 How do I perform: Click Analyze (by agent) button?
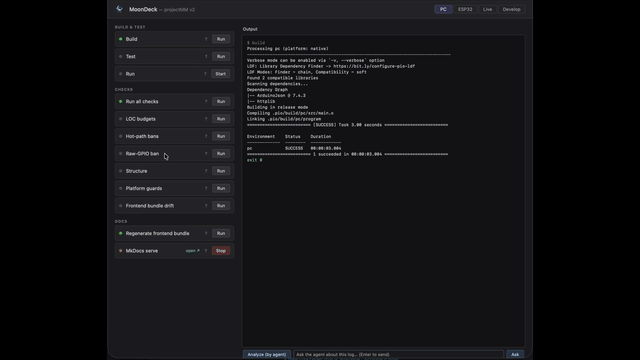point(267,354)
